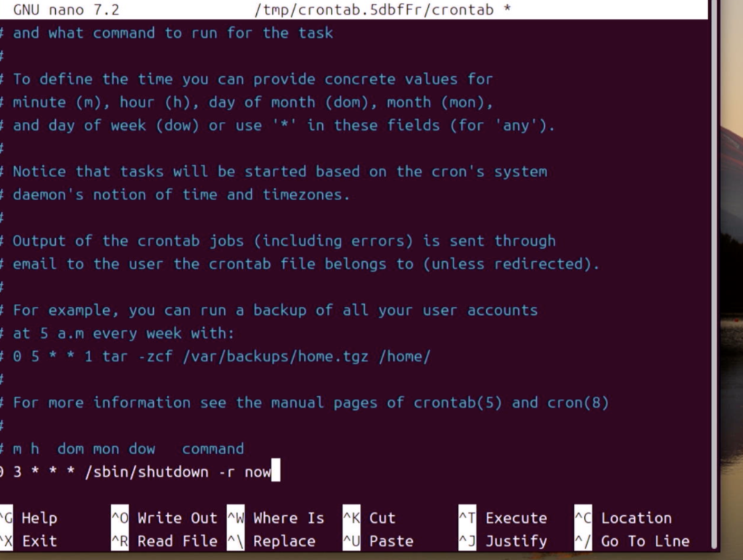Click the ^J Justify shortcut
This screenshot has height=560, width=743.
(502, 541)
